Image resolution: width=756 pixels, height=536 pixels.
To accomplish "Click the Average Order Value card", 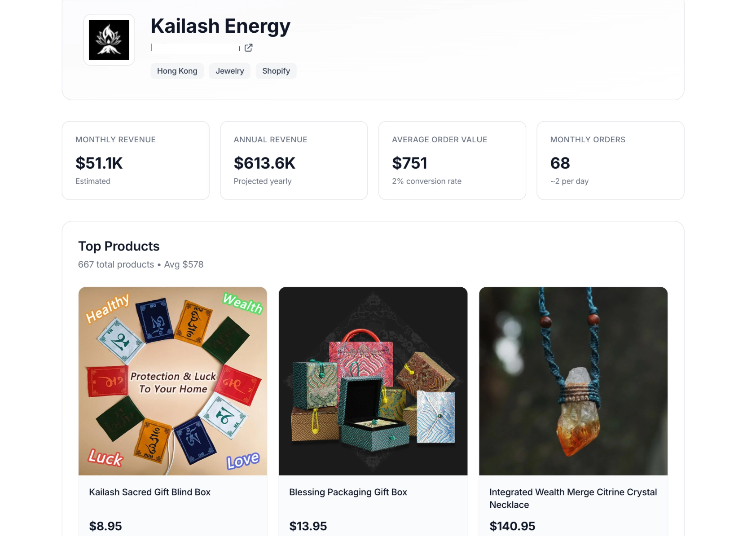I will coord(452,161).
